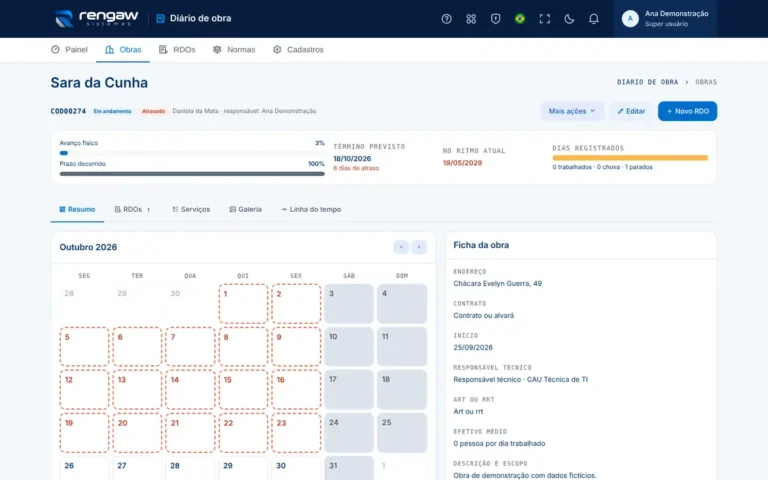Switch to the Serviços tab

click(191, 210)
